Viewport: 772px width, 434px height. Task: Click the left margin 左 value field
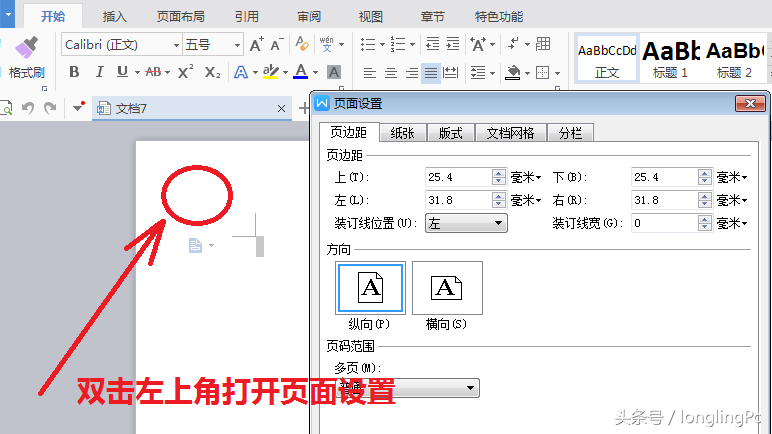(x=458, y=200)
